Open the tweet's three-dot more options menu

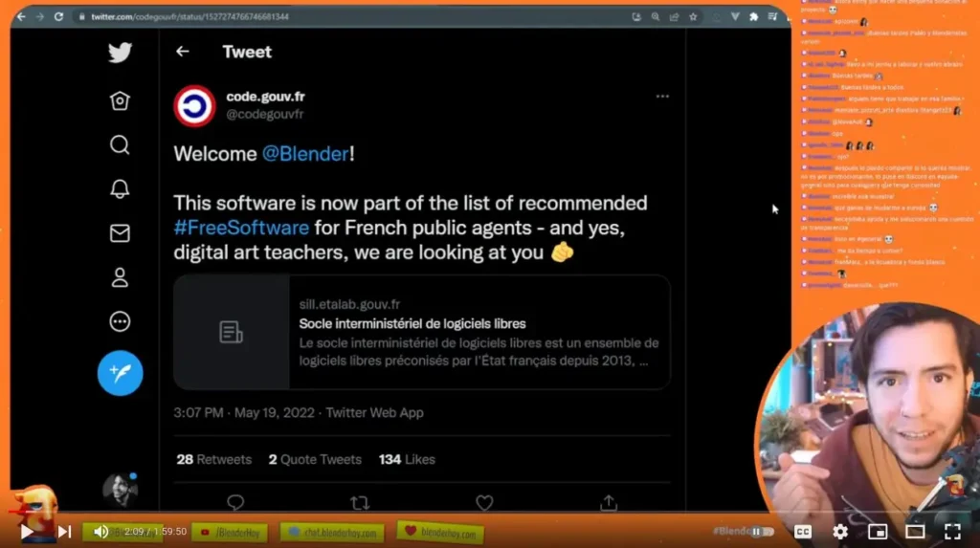[x=662, y=97]
